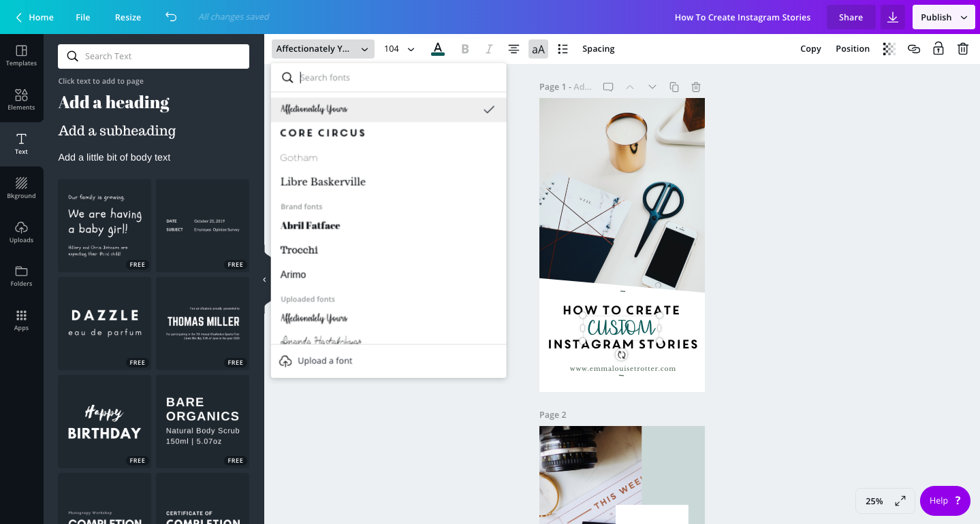This screenshot has height=524, width=980.
Task: Click Add a heading
Action: pyautogui.click(x=114, y=103)
